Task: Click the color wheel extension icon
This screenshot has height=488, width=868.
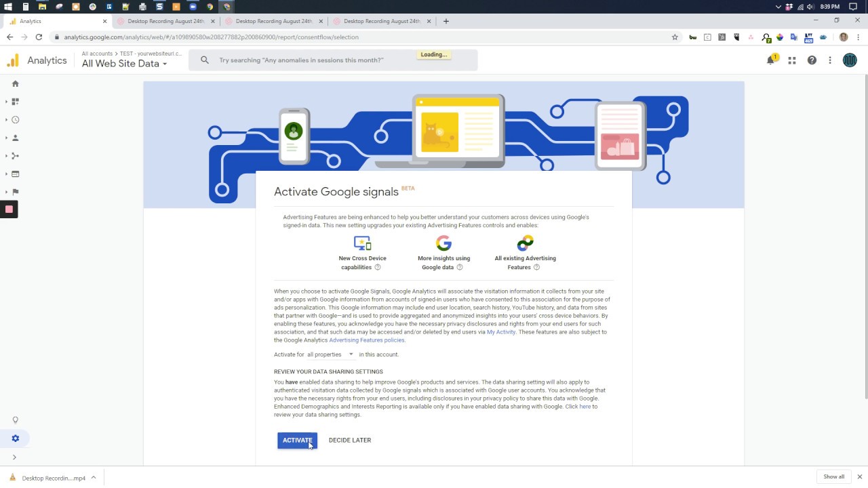Action: pyautogui.click(x=780, y=37)
